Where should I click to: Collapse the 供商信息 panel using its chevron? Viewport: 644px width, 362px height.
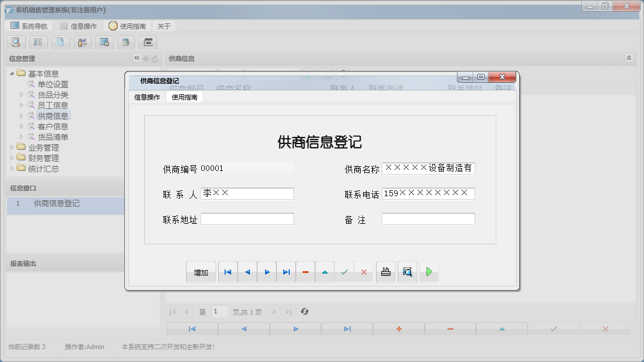[629, 58]
